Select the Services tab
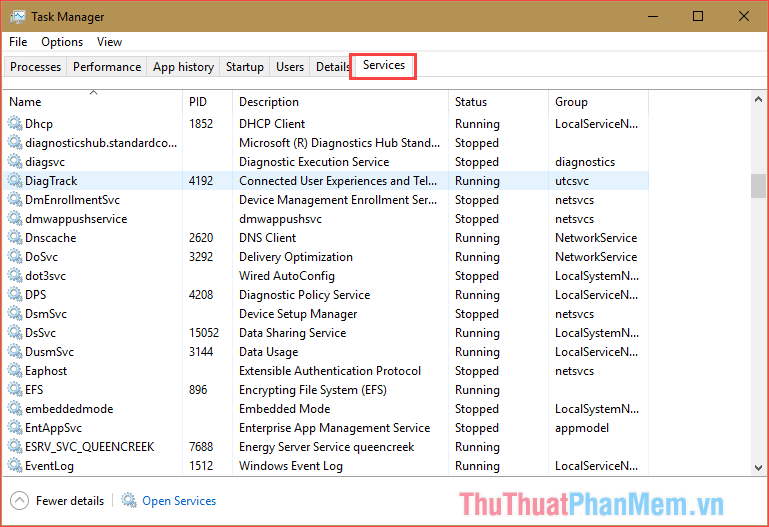This screenshot has width=769, height=527. [384, 65]
